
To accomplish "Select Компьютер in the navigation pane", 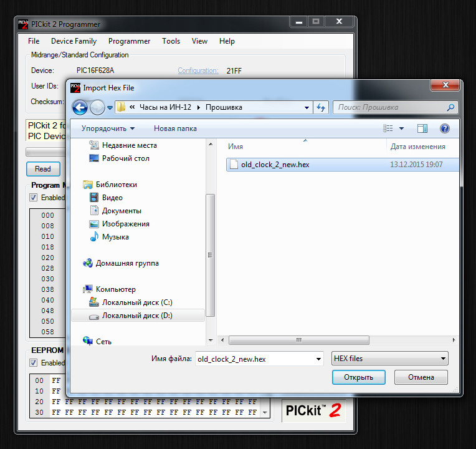I will pos(116,289).
